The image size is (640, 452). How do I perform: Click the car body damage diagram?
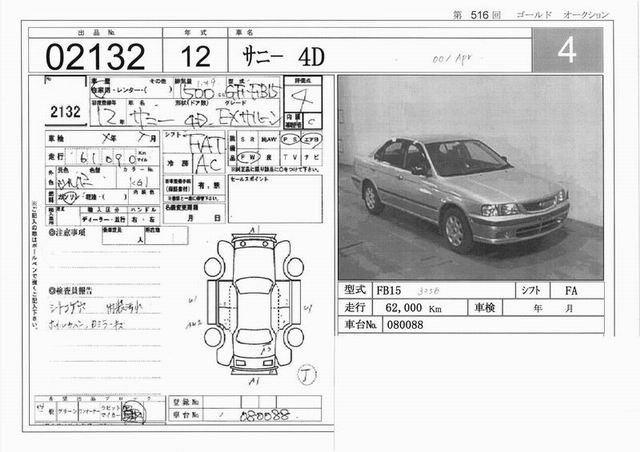[x=254, y=303]
